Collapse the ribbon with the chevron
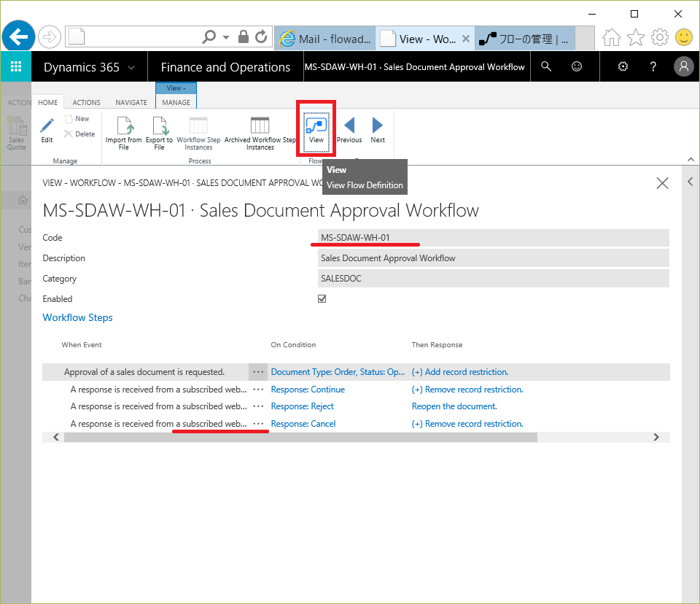The width and height of the screenshot is (700, 604). click(x=691, y=160)
